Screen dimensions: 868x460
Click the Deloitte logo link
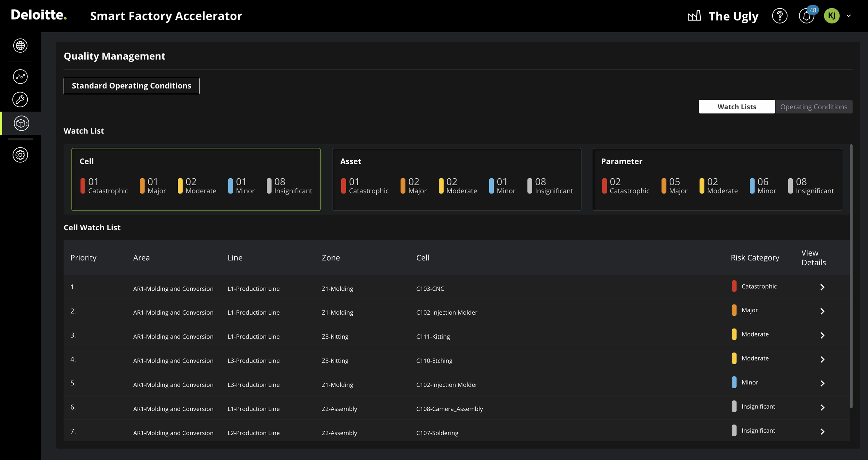click(39, 15)
